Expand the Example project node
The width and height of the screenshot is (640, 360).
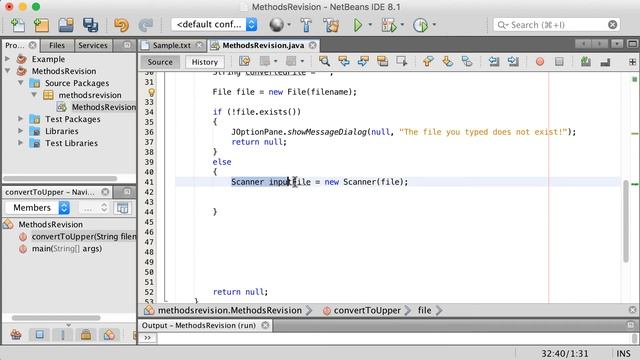tap(7, 59)
